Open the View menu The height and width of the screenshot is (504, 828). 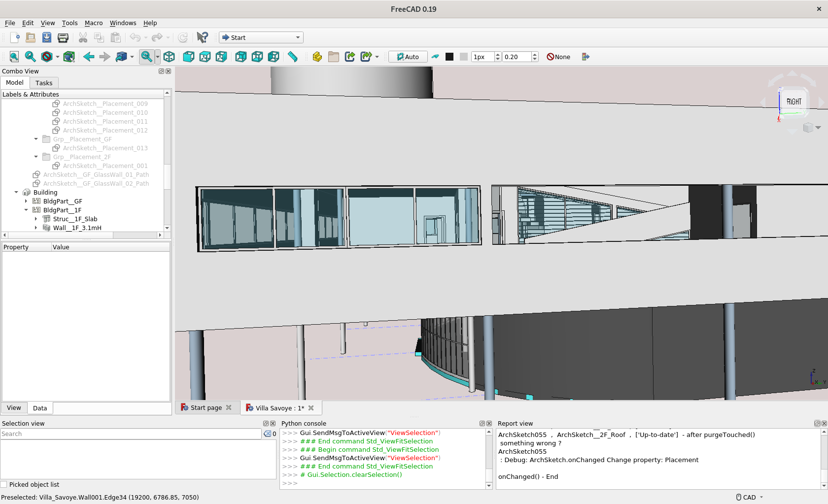pyautogui.click(x=48, y=23)
